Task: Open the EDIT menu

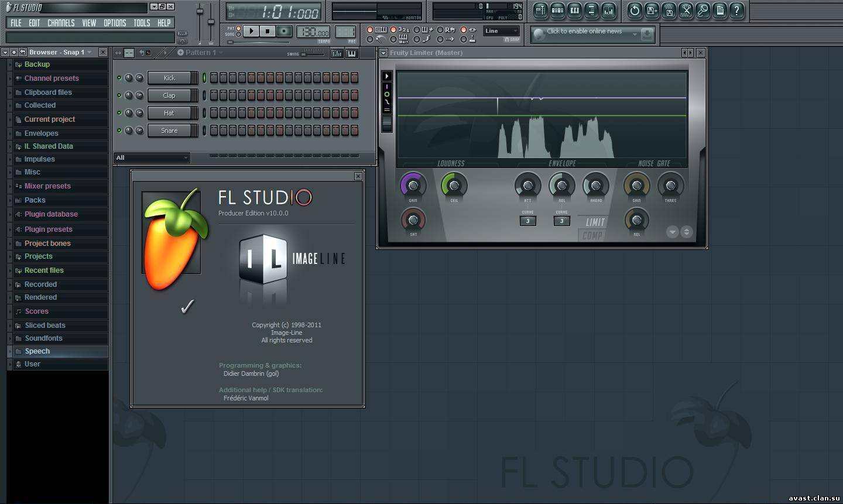Action: 35,23
